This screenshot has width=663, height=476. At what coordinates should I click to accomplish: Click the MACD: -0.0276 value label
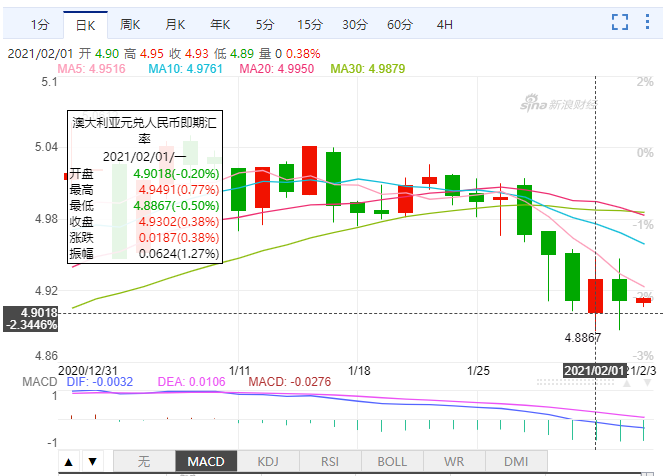pyautogui.click(x=290, y=382)
